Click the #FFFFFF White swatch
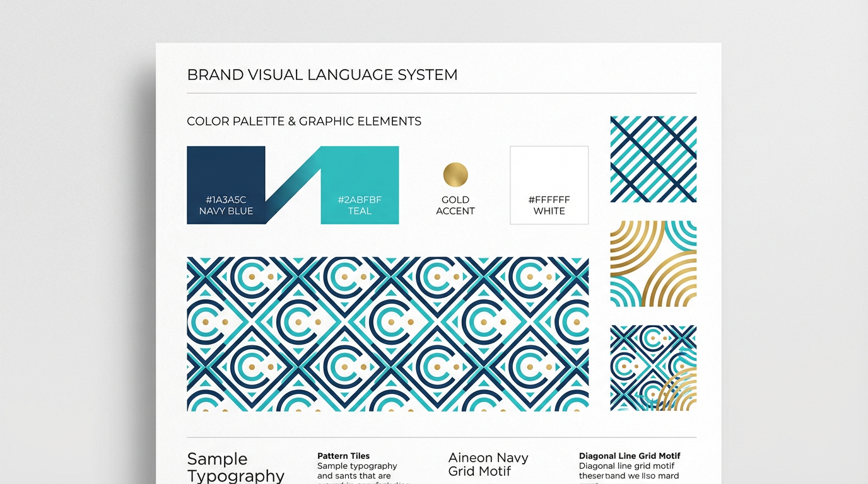 tap(548, 185)
